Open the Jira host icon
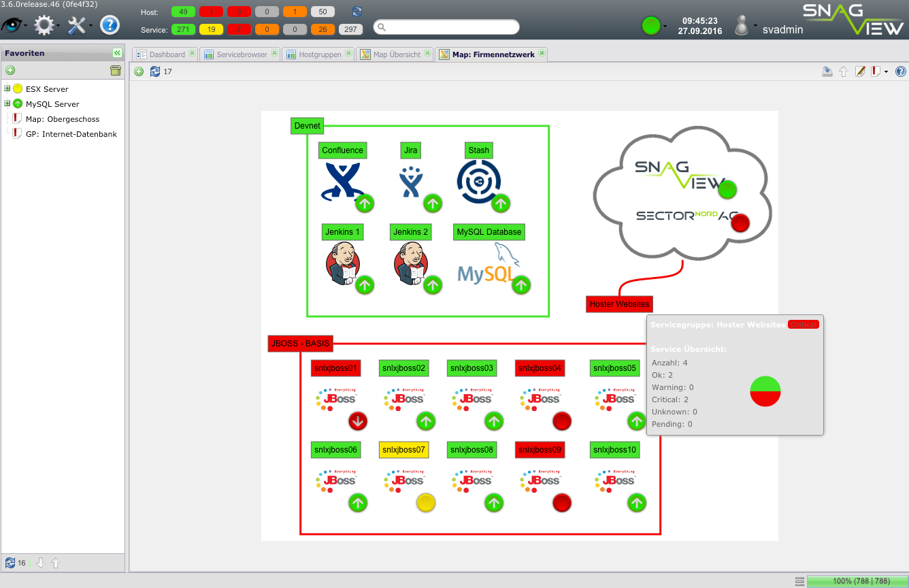The width and height of the screenshot is (909, 588). [412, 182]
